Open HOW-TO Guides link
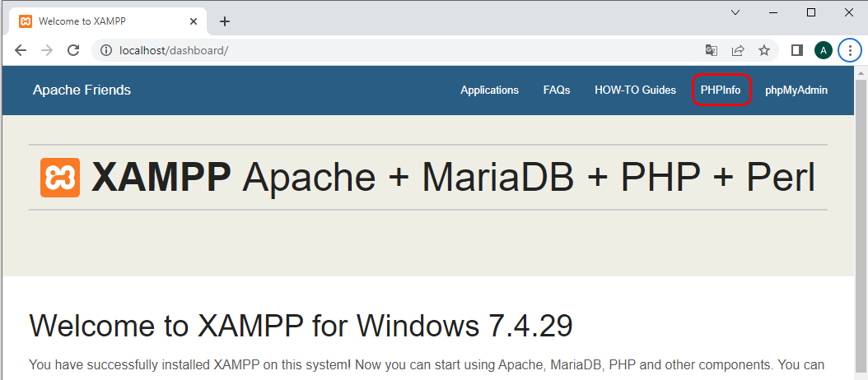 point(635,90)
